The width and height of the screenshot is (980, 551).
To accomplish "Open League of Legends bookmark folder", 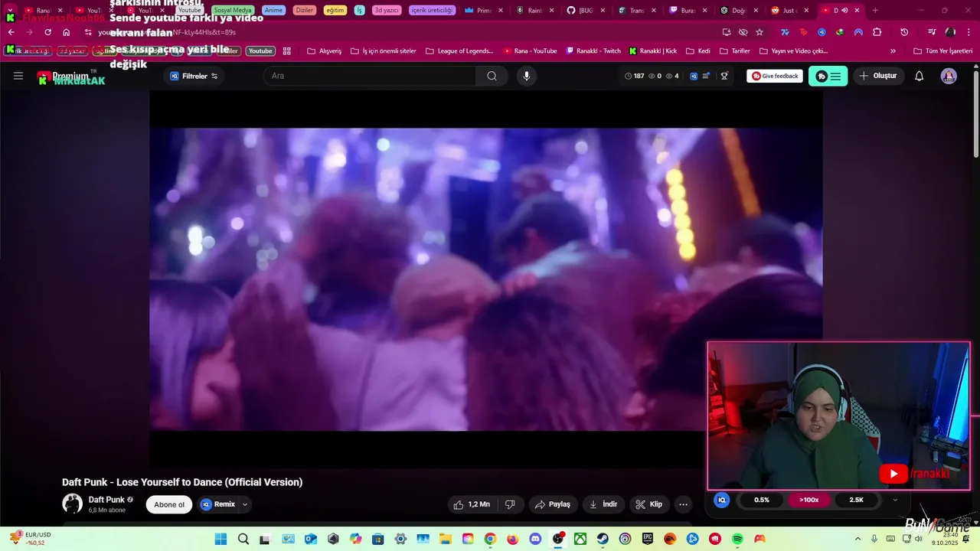I will coord(459,51).
